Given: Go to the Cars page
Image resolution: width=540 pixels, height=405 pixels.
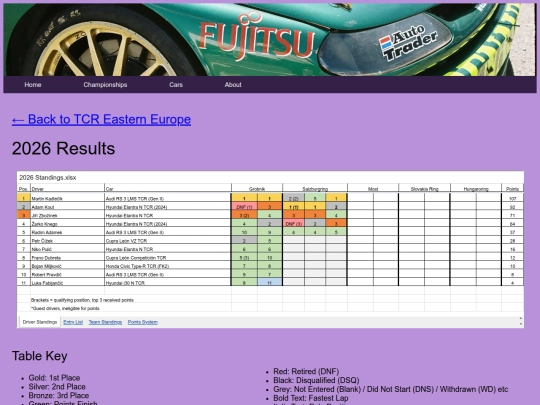Looking at the screenshot, I should coord(176,85).
